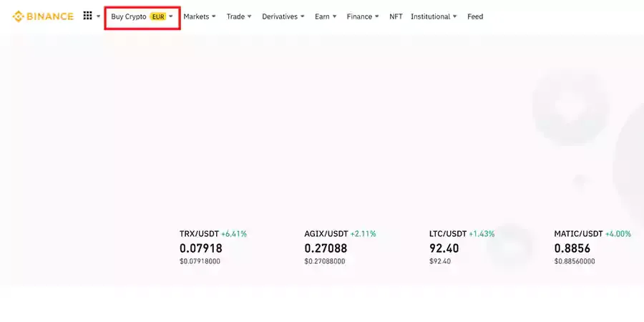Viewport: 644px width, 322px height.
Task: Go to the NFT page
Action: (396, 16)
